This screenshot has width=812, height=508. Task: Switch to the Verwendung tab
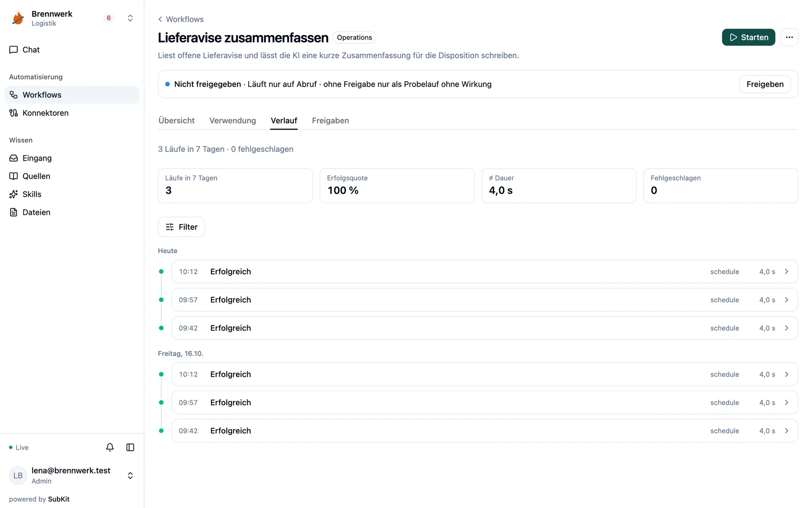(232, 120)
